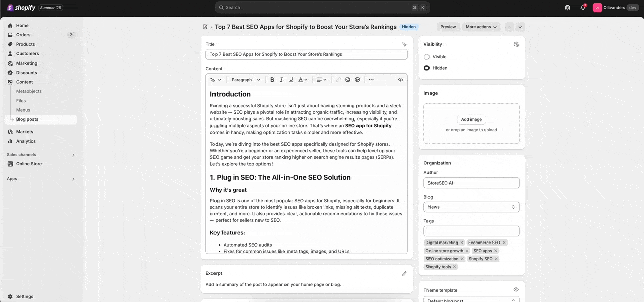The image size is (644, 302).
Task: Toggle underline formatting
Action: tap(291, 80)
